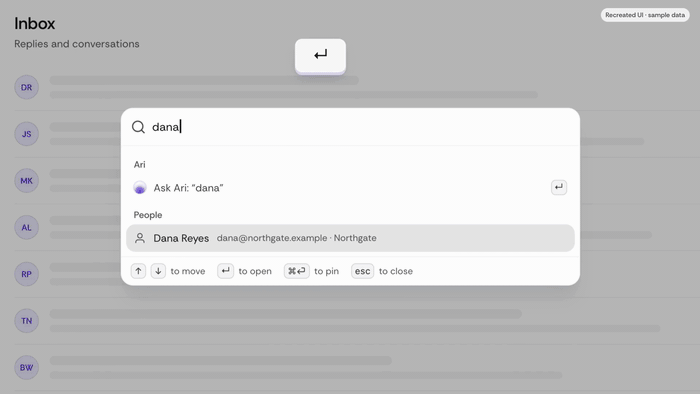Viewport: 700px width, 394px height.
Task: Click the "to close" hint text
Action: click(396, 271)
